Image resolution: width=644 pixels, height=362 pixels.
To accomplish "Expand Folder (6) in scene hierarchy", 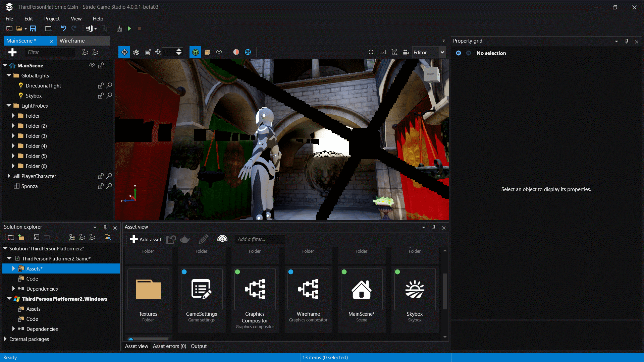I will (13, 166).
